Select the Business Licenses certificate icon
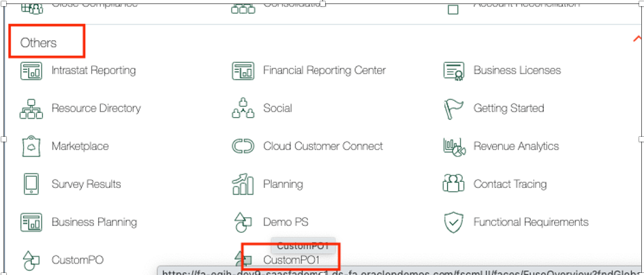 click(x=454, y=70)
